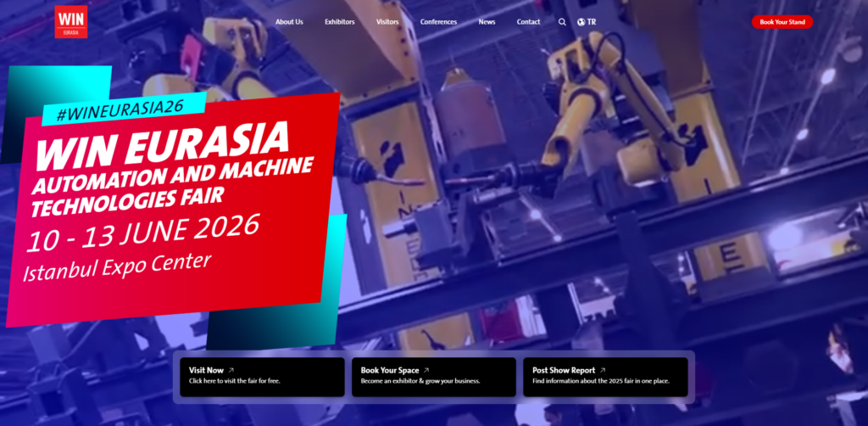Go to the News page
The image size is (868, 426).
pos(487,22)
